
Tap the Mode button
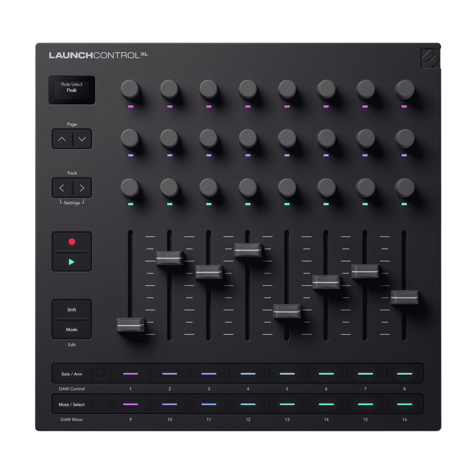tap(71, 330)
